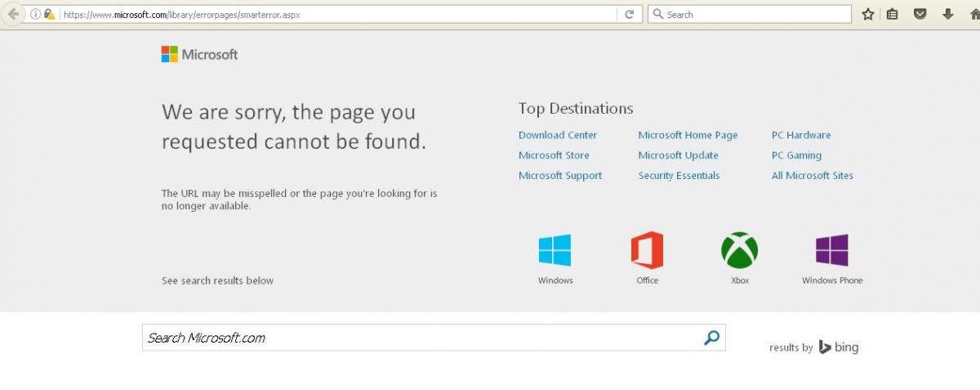Image resolution: width=980 pixels, height=390 pixels.
Task: Click 'cannot be found' heading text
Action: [345, 141]
